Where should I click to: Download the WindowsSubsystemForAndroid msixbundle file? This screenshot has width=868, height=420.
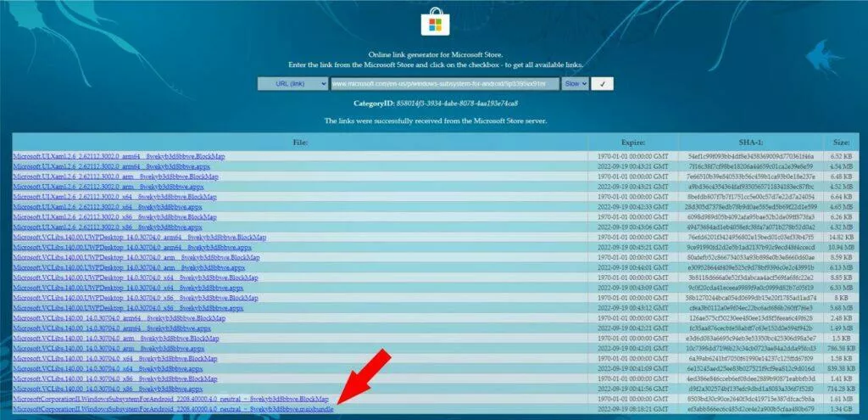tap(173, 409)
